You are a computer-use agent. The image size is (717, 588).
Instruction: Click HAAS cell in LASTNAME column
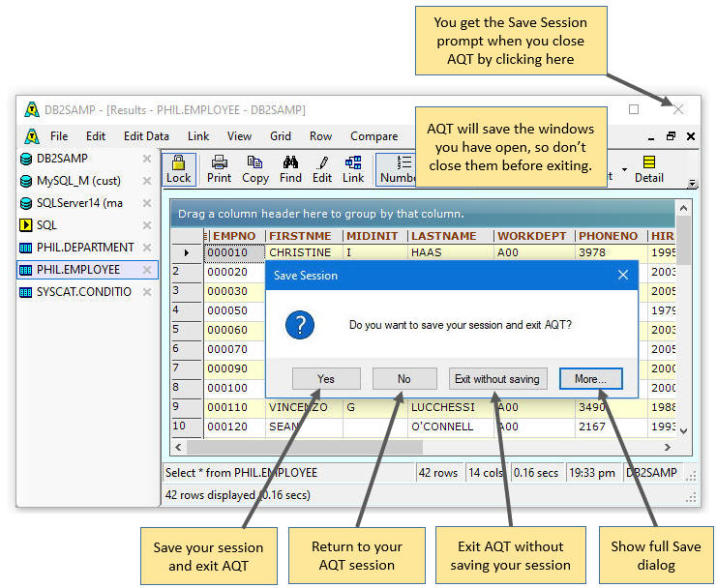(x=450, y=252)
